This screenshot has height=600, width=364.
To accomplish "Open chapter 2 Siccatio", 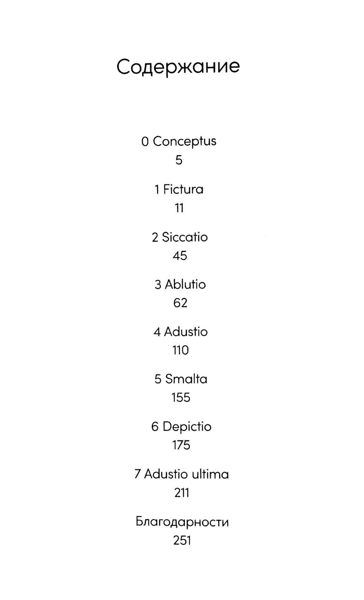I will 180,237.
